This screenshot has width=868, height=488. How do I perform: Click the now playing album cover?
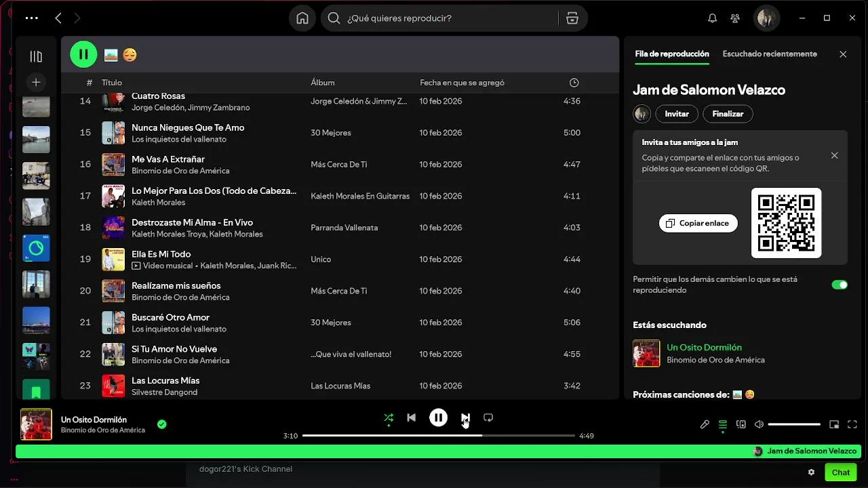click(x=36, y=424)
